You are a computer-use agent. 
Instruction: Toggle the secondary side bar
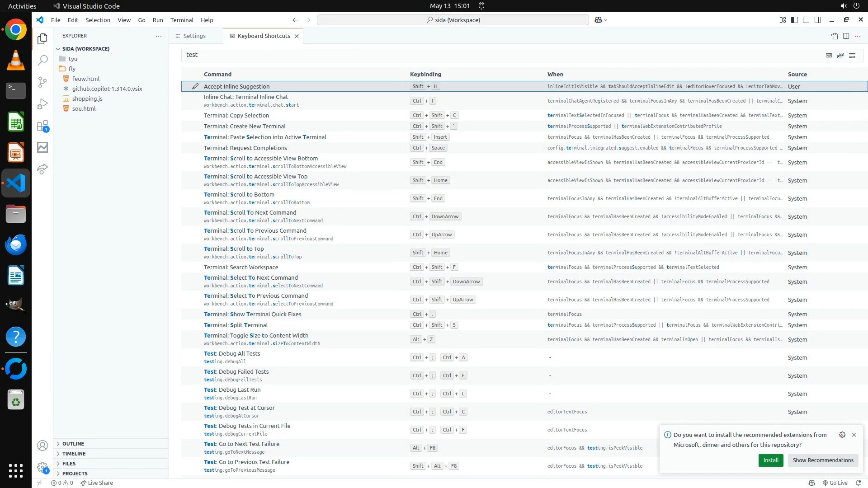(x=818, y=20)
